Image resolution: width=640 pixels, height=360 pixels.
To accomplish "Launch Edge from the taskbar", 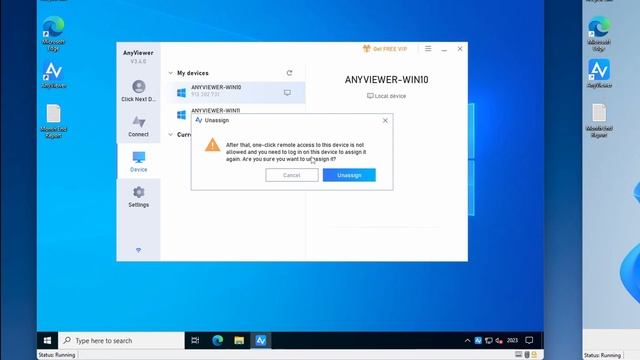I will point(218,340).
